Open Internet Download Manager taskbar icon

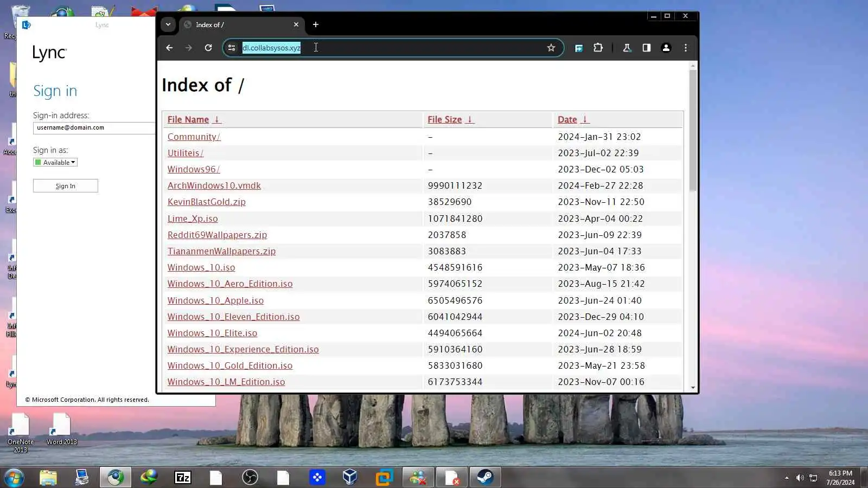(149, 478)
